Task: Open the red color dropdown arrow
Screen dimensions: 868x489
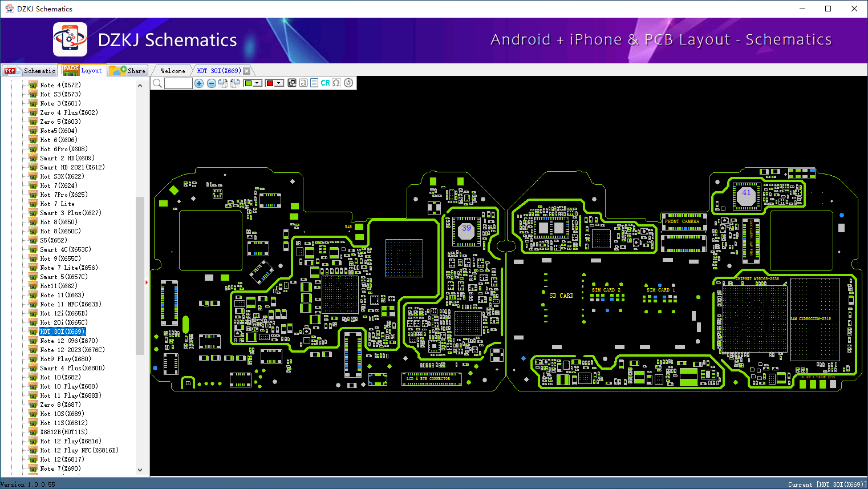Action: [x=278, y=83]
